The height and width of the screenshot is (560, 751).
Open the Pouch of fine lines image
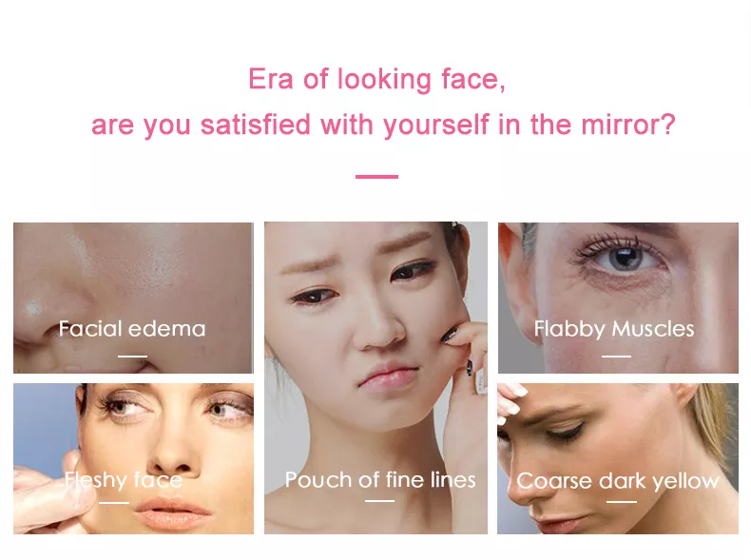click(x=376, y=377)
